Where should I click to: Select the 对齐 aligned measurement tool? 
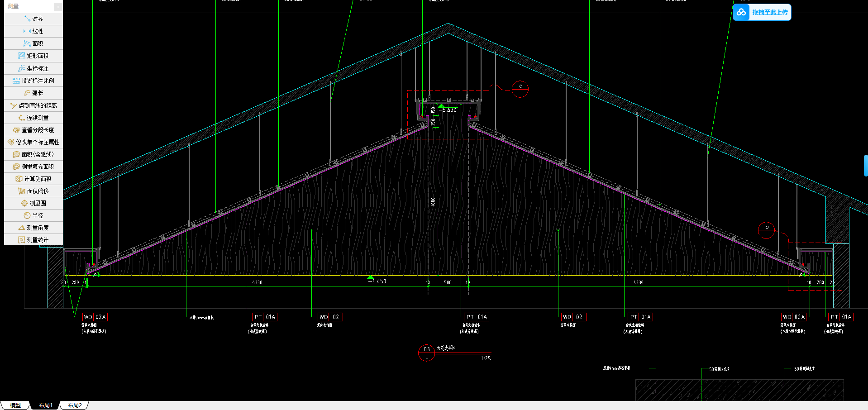click(33, 19)
